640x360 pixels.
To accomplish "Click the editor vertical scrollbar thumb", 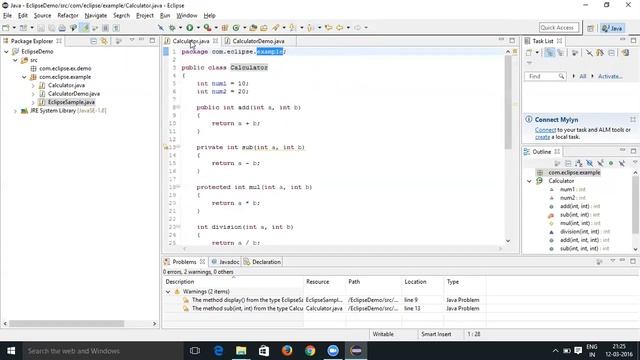I will tap(508, 101).
